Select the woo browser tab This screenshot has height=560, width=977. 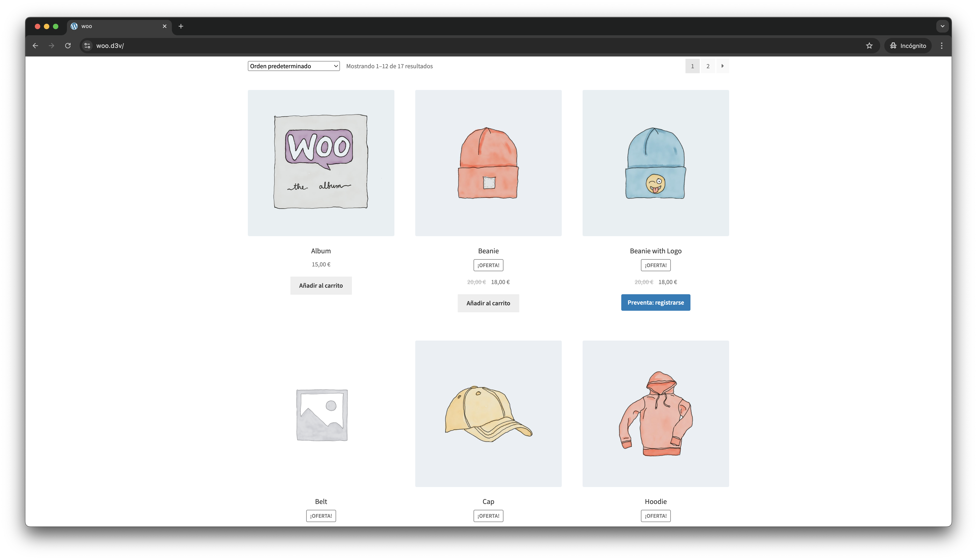pos(115,26)
